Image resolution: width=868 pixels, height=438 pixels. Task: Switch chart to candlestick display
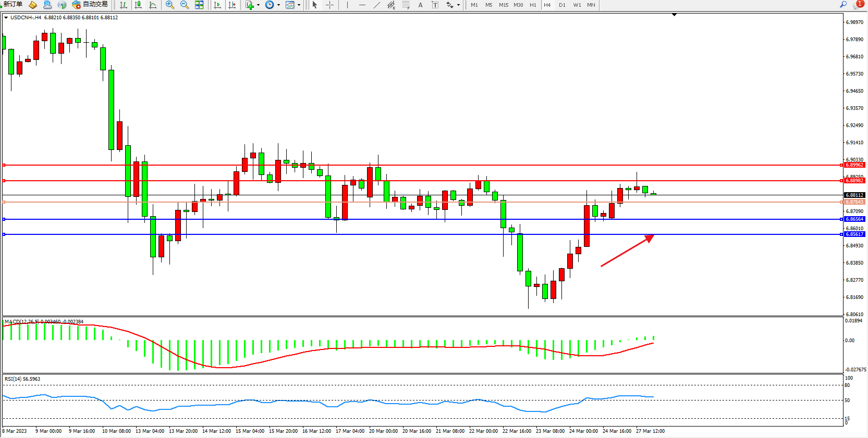pyautogui.click(x=138, y=5)
